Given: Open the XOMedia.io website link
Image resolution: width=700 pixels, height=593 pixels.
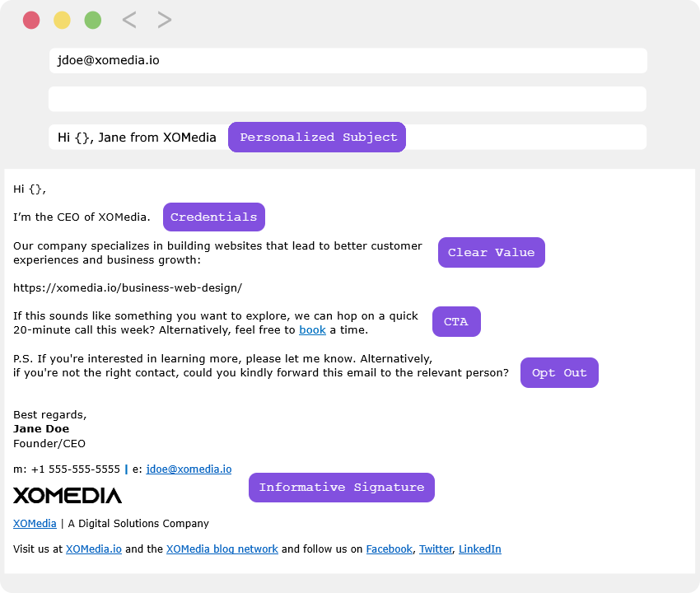Looking at the screenshot, I should 94,549.
